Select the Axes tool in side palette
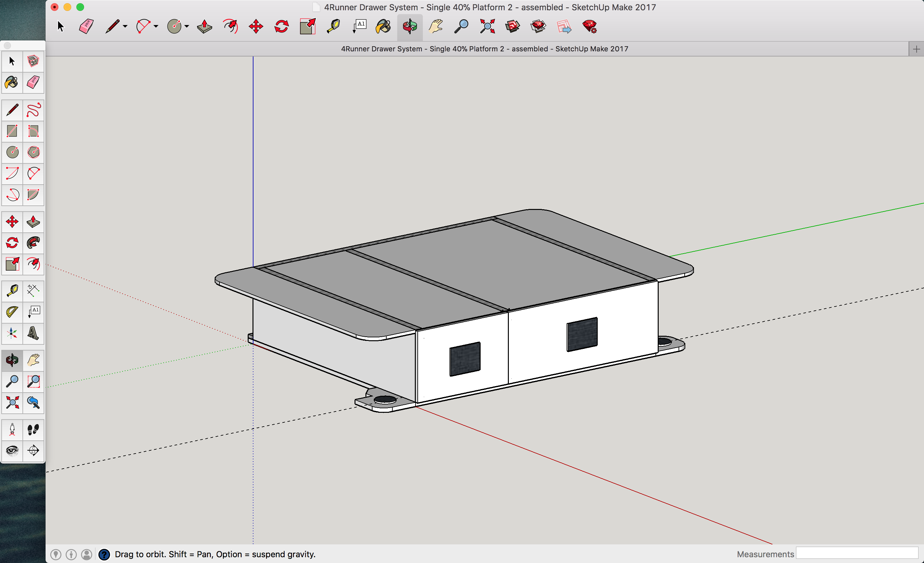This screenshot has height=563, width=924. 13,333
